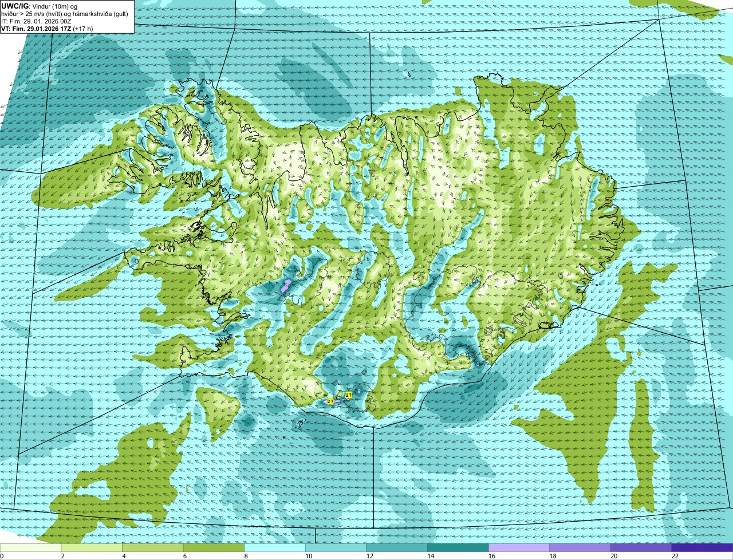
Task: Click the '2' tick label on the color scale
Action: click(x=63, y=556)
